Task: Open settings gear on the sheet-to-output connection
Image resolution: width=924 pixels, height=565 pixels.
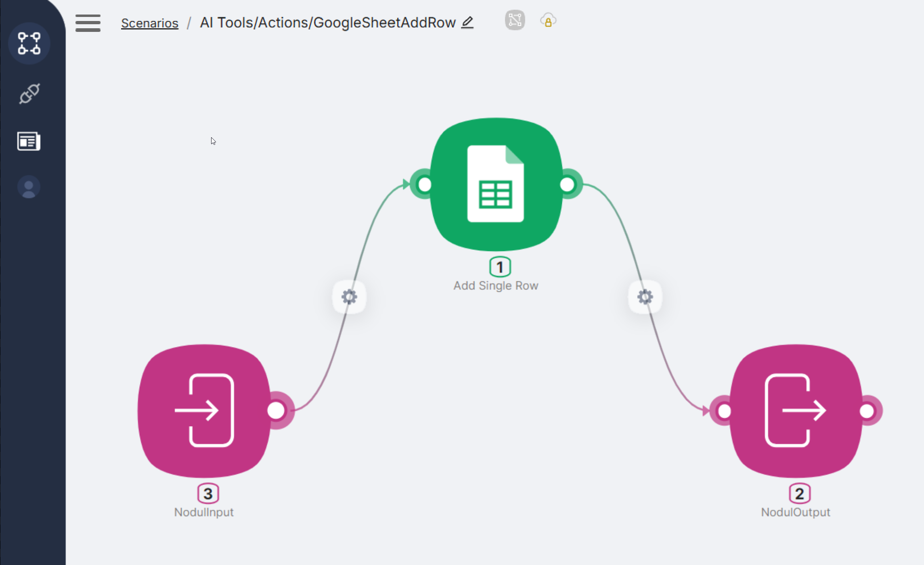Action: pos(645,297)
